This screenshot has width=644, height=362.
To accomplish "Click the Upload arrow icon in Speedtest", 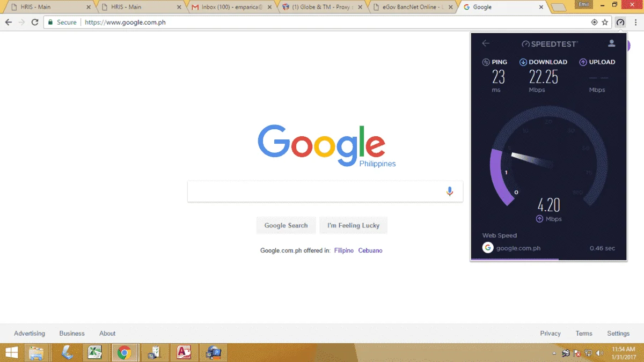I will click(x=583, y=62).
